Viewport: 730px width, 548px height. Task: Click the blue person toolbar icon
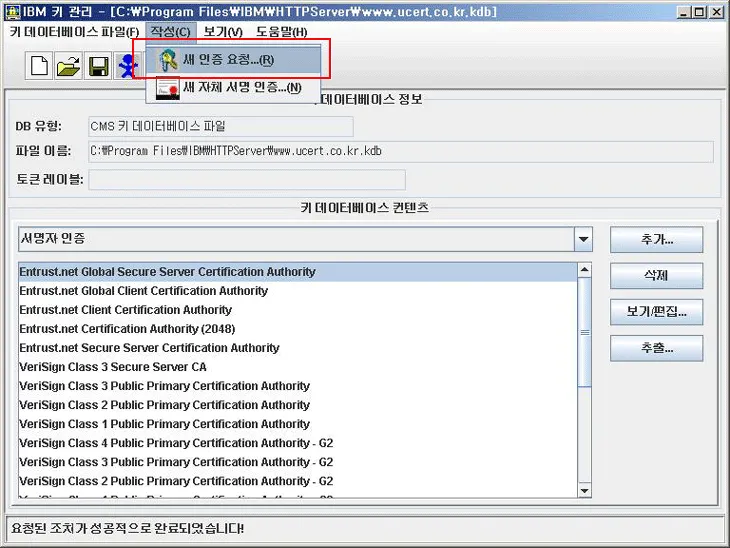pyautogui.click(x=126, y=66)
